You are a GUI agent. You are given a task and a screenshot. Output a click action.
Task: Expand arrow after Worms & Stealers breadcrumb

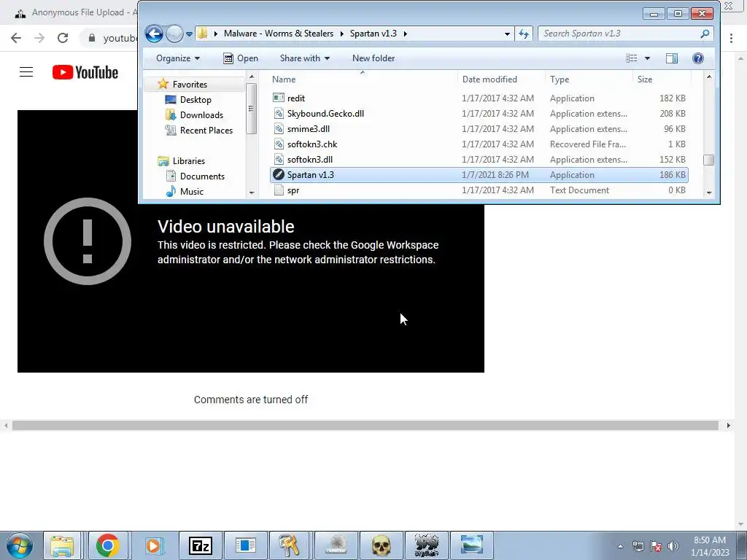(341, 34)
